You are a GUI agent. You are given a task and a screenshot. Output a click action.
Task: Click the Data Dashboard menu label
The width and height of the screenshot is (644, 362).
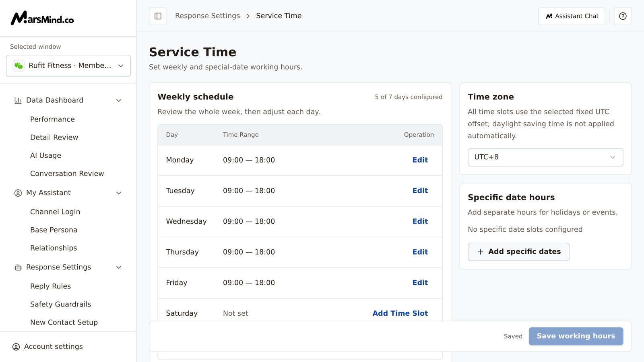pyautogui.click(x=55, y=100)
